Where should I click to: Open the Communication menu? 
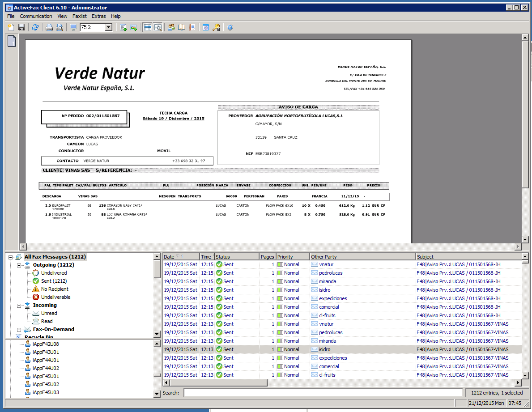click(36, 16)
